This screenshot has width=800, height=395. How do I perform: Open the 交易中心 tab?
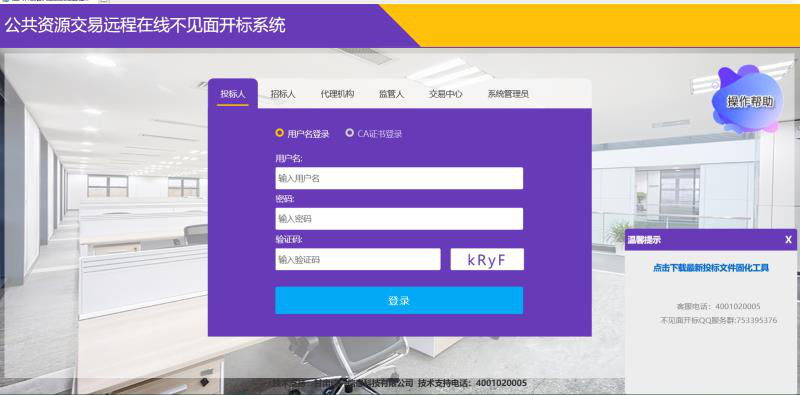click(446, 94)
